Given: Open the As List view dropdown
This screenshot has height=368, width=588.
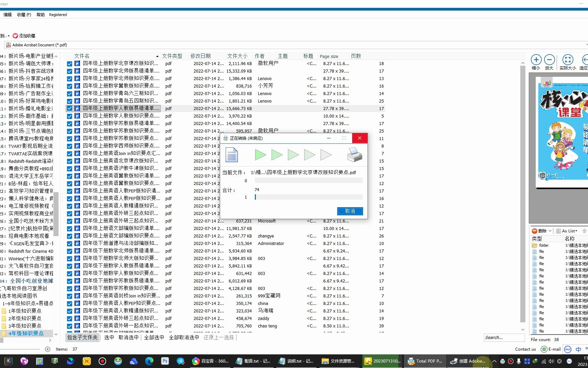Looking at the screenshot, I should tap(568, 231).
